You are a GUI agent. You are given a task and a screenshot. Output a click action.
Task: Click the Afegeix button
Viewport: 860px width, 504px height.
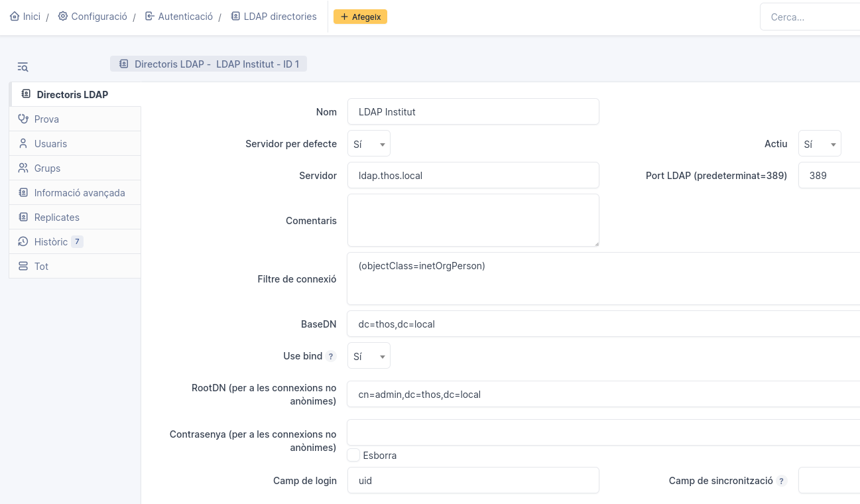click(x=360, y=17)
